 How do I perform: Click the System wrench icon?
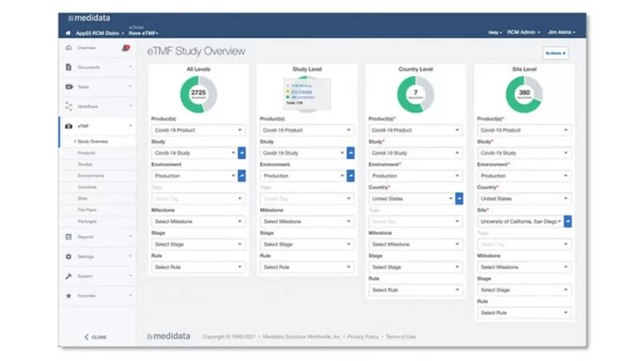point(69,276)
